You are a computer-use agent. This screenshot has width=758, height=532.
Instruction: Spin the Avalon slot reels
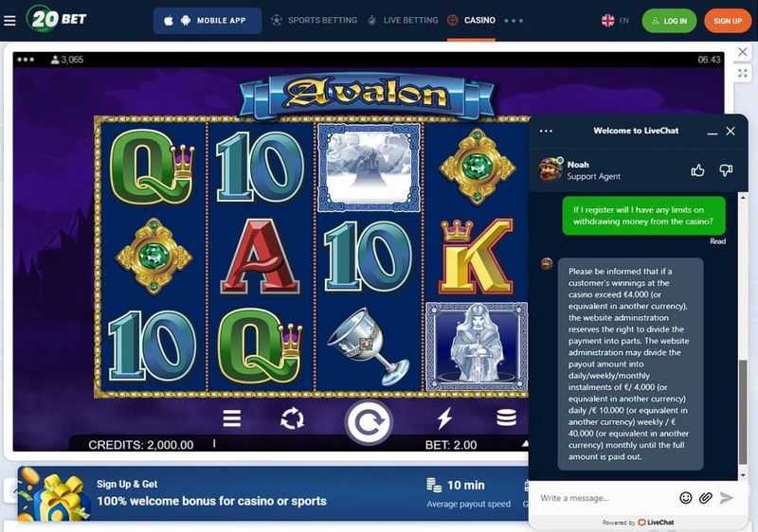[x=369, y=422]
